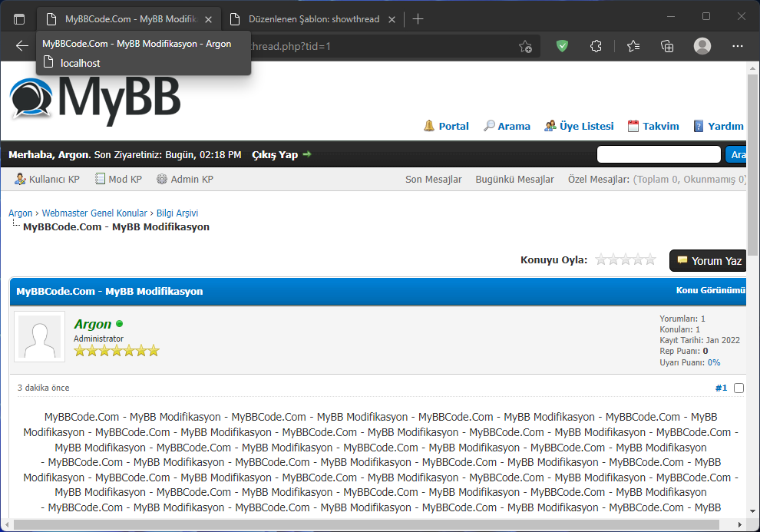
Task: Open post permalink #1
Action: pos(721,388)
